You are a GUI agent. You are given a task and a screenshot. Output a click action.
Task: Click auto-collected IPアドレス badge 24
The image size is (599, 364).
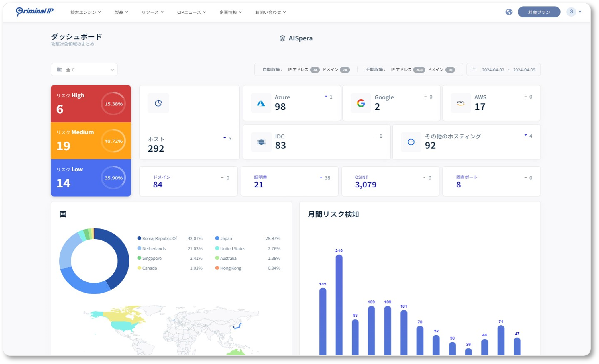[x=315, y=70]
